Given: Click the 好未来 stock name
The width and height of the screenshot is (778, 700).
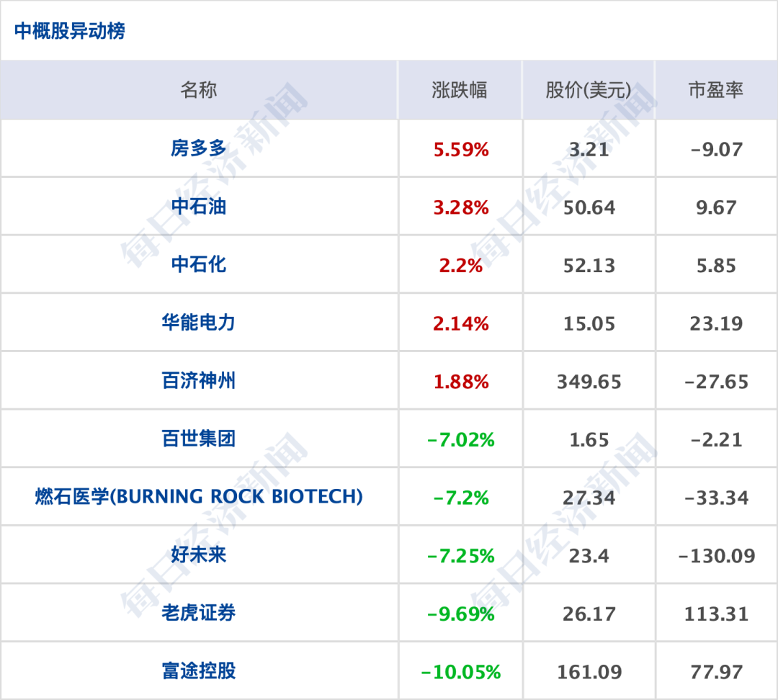Looking at the screenshot, I should (x=199, y=555).
